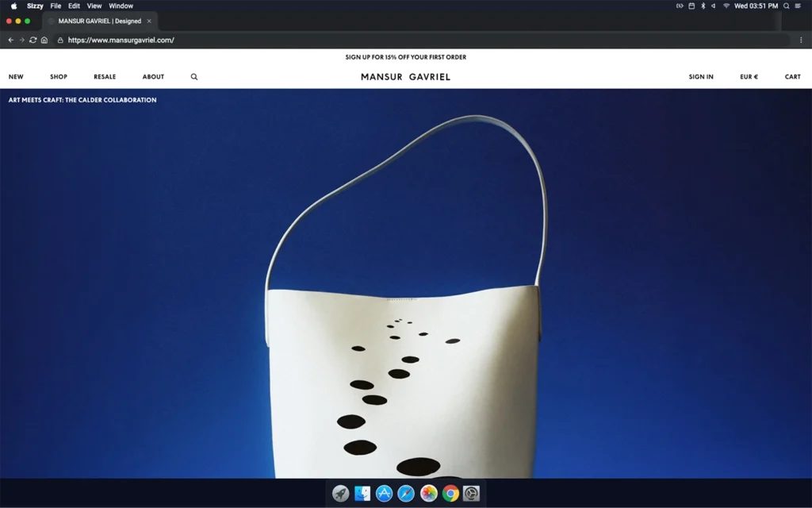Go to home via the house icon

[x=44, y=40]
